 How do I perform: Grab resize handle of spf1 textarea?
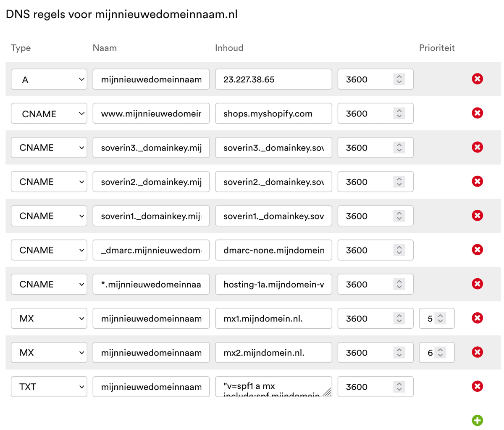tap(327, 392)
